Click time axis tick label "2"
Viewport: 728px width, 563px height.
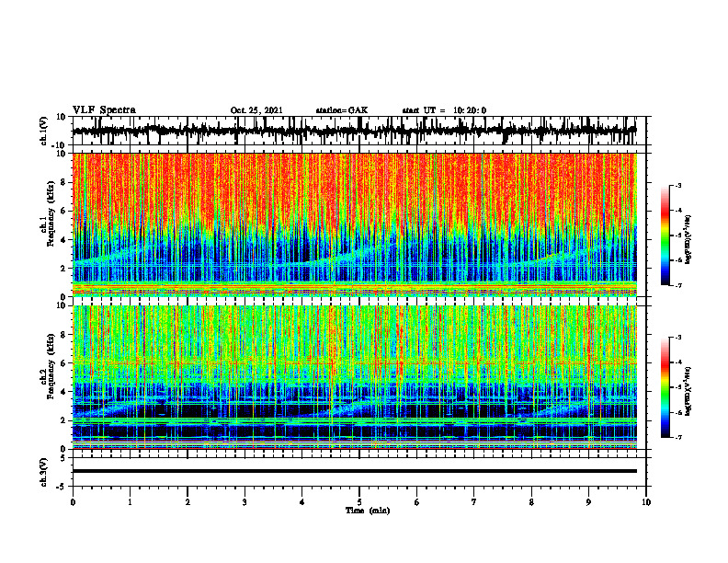[188, 502]
